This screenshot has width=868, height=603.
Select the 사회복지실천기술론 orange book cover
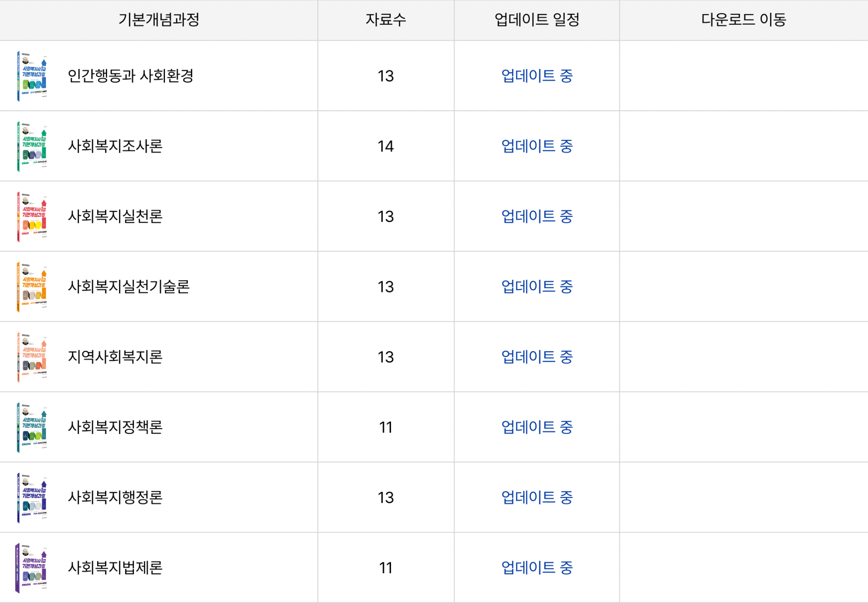point(32,287)
